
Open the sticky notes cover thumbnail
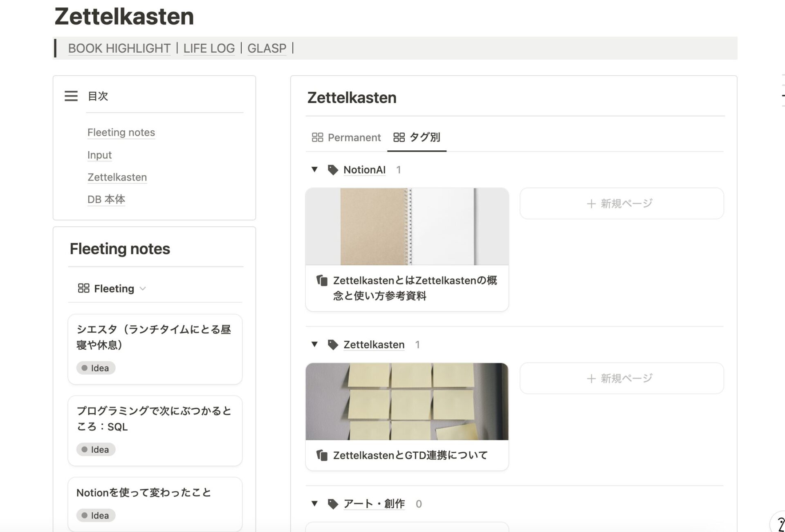(x=407, y=401)
